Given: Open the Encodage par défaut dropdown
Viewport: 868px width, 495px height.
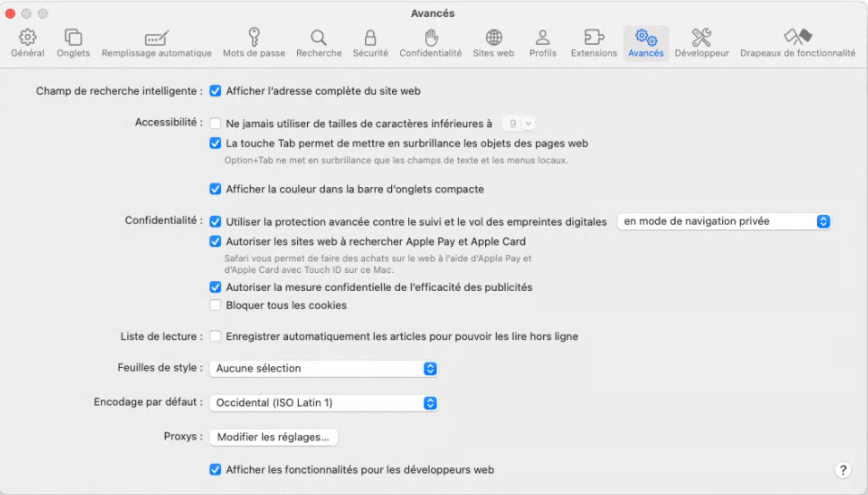Looking at the screenshot, I should click(x=323, y=403).
